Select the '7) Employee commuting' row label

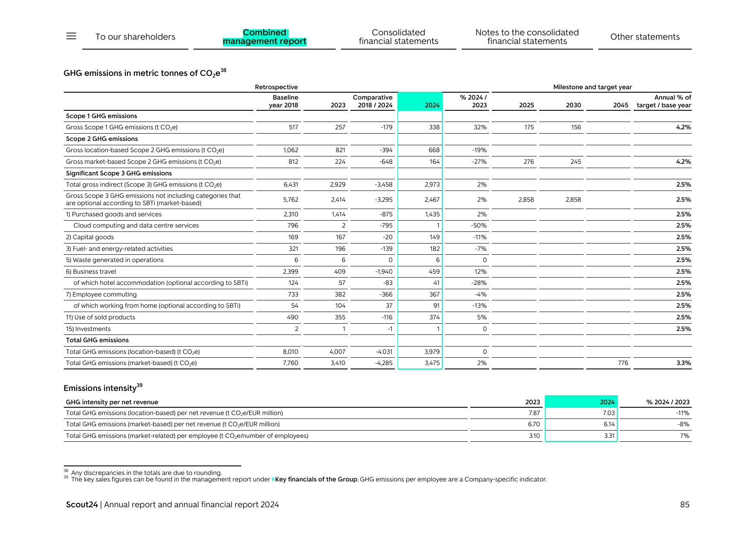[x=101, y=294]
